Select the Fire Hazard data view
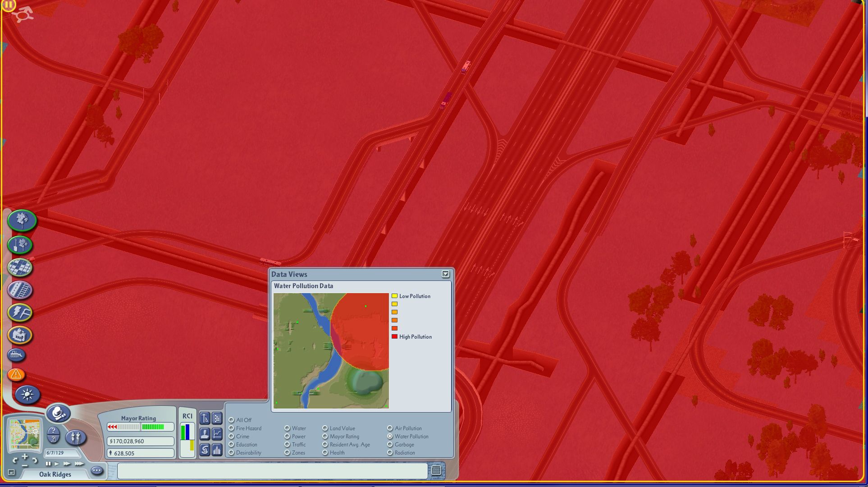The width and height of the screenshot is (868, 487). tap(245, 428)
